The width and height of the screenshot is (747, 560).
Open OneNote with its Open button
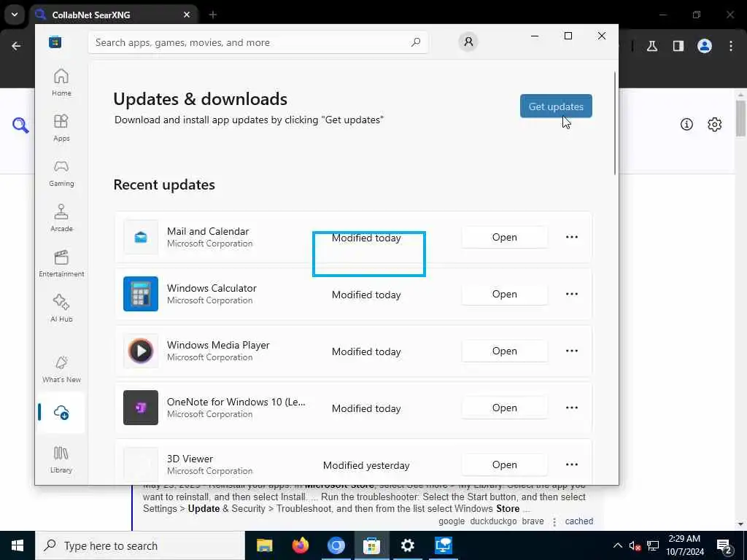(505, 408)
